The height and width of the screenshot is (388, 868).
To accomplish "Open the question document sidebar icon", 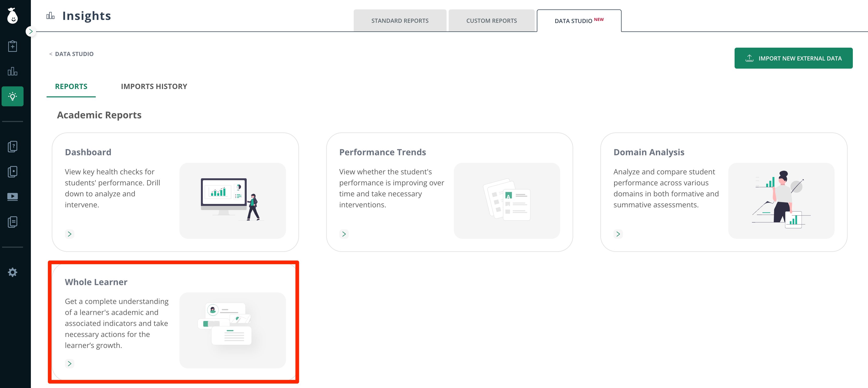I will pyautogui.click(x=13, y=147).
